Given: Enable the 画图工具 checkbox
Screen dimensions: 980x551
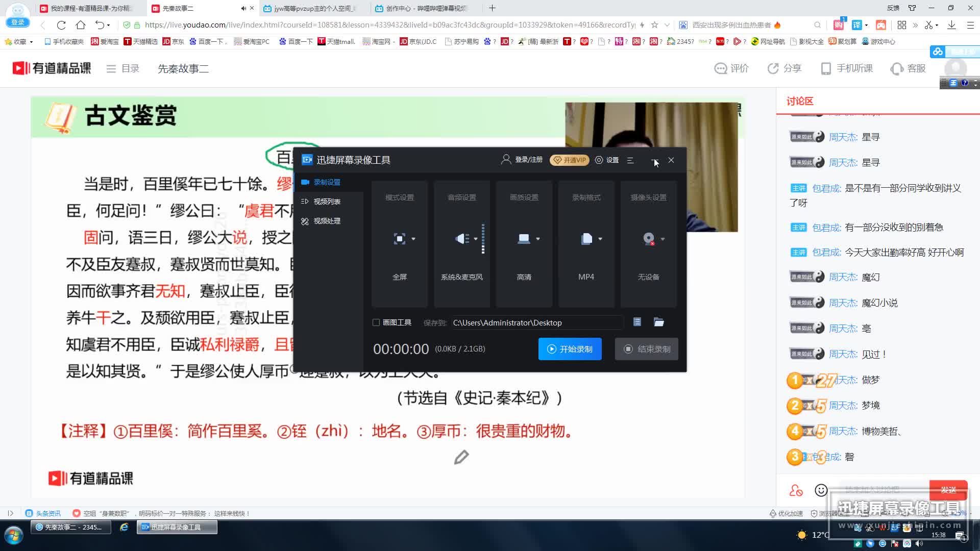Looking at the screenshot, I should [376, 322].
